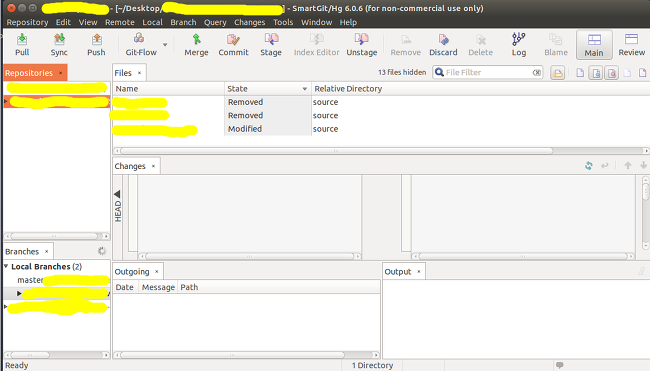Close the Outgoing tab

pyautogui.click(x=157, y=272)
